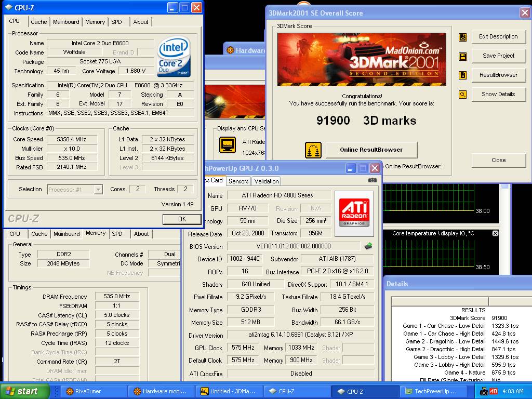Click the taskbar clock showing 4:03 AM
This screenshot has width=532, height=399.
pyautogui.click(x=513, y=391)
